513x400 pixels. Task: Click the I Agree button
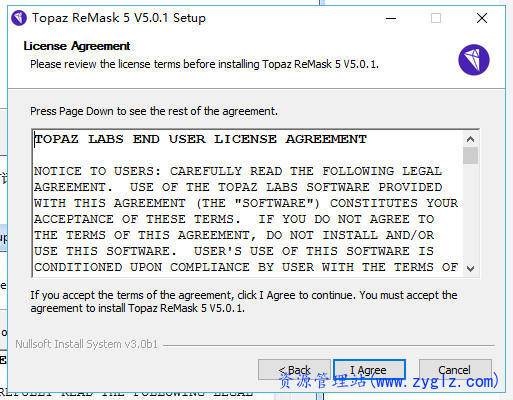point(369,370)
